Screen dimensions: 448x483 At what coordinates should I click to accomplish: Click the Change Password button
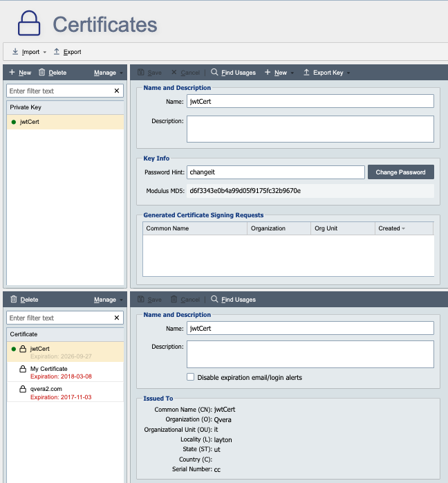401,172
